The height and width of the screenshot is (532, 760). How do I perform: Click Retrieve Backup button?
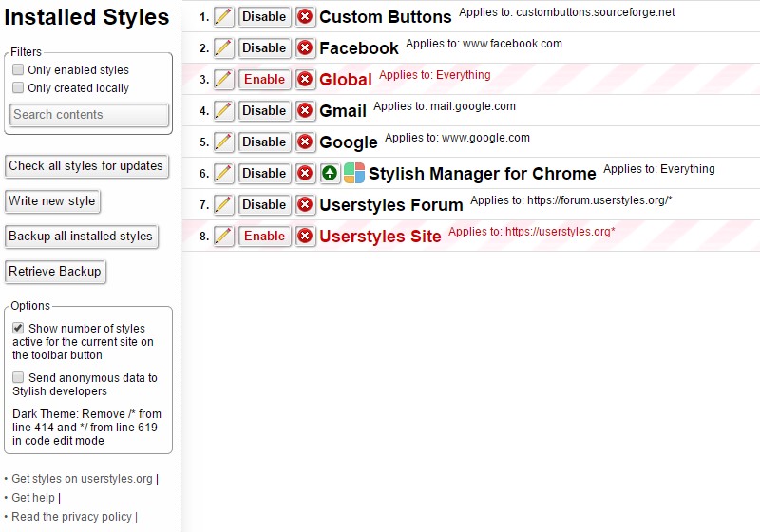(x=55, y=272)
